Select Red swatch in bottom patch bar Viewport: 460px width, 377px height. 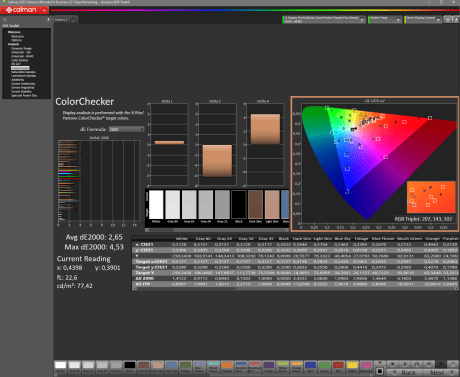point(338,367)
